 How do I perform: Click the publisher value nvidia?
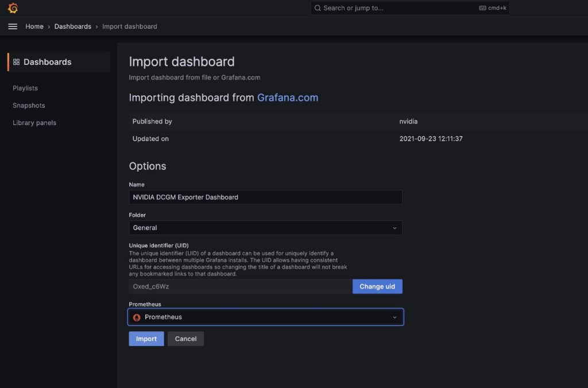pos(408,122)
